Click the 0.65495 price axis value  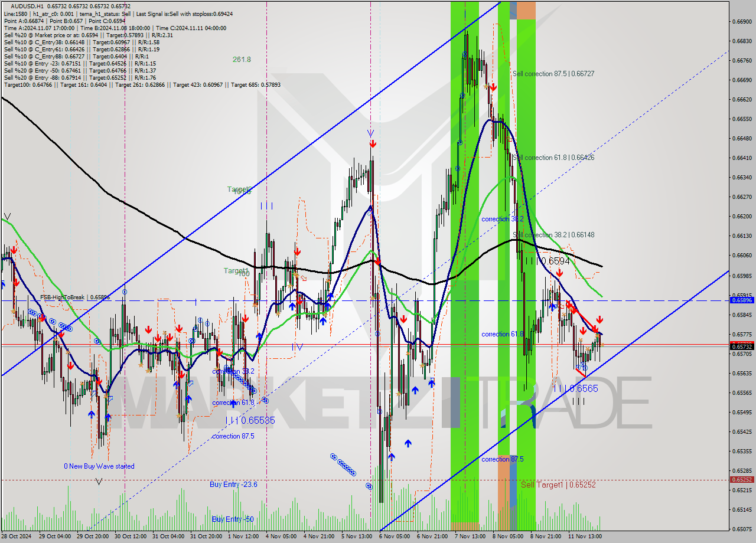[x=742, y=412]
